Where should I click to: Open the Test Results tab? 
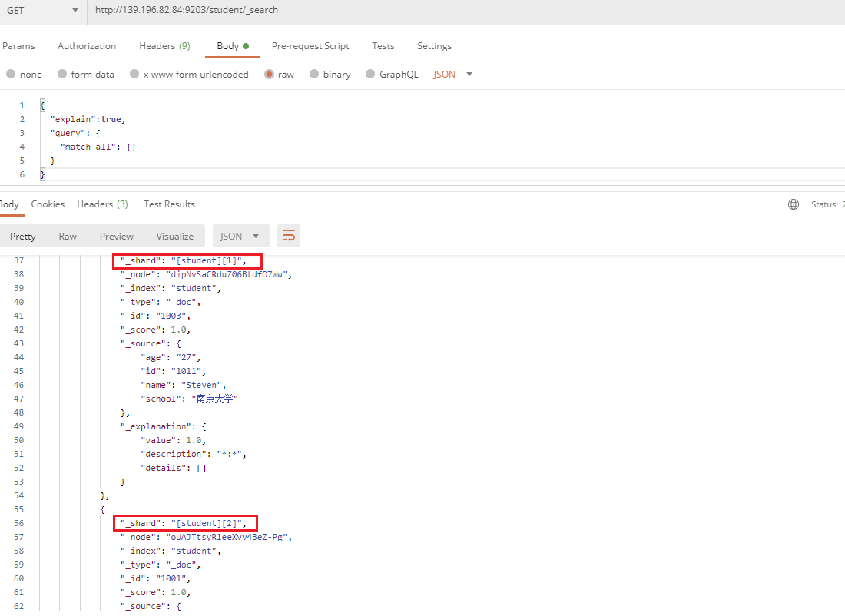[169, 204]
